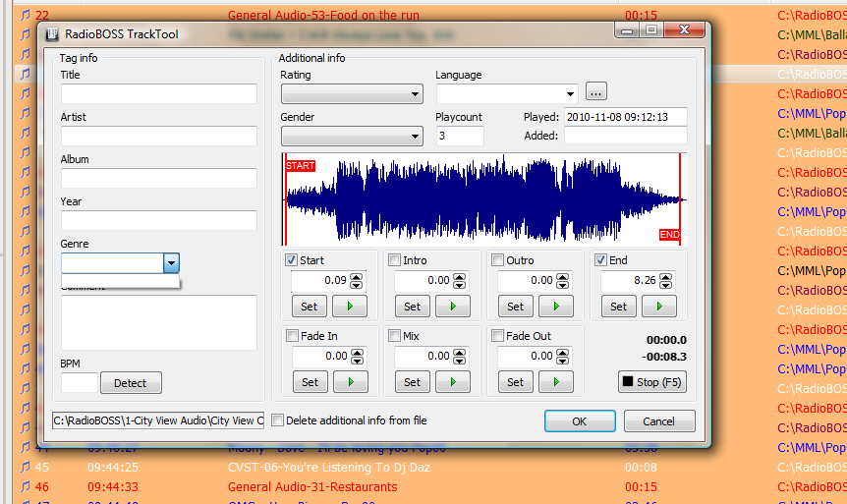Click the BPM value field
847x504 pixels.
pyautogui.click(x=80, y=382)
